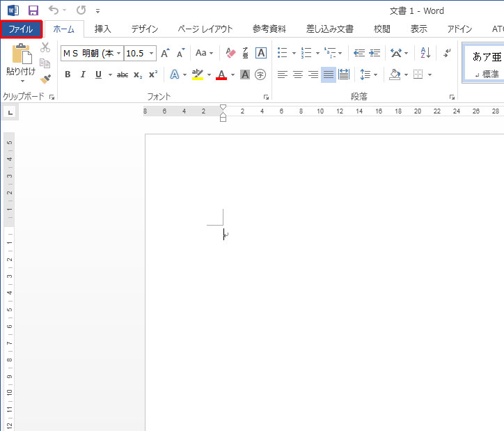Click the Sort A-Z icon
This screenshot has width=504, height=431.
pyautogui.click(x=425, y=53)
